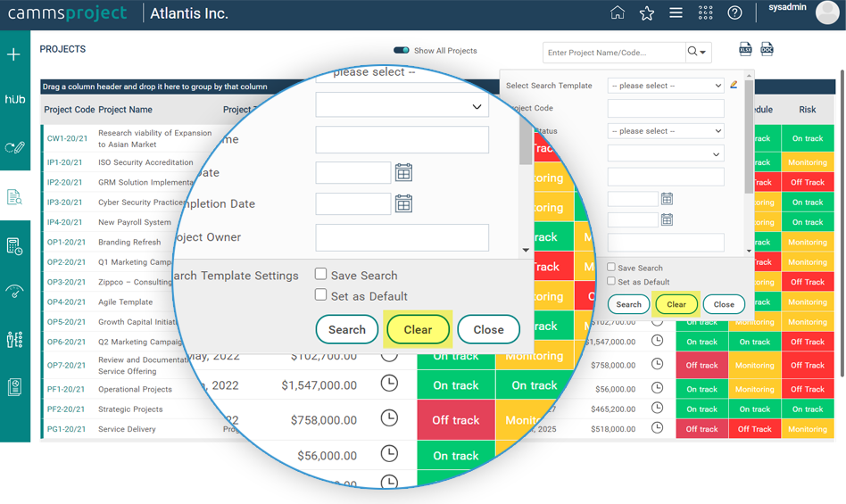This screenshot has height=504, width=846.
Task: Open the hamburger menu in header
Action: pyautogui.click(x=676, y=12)
